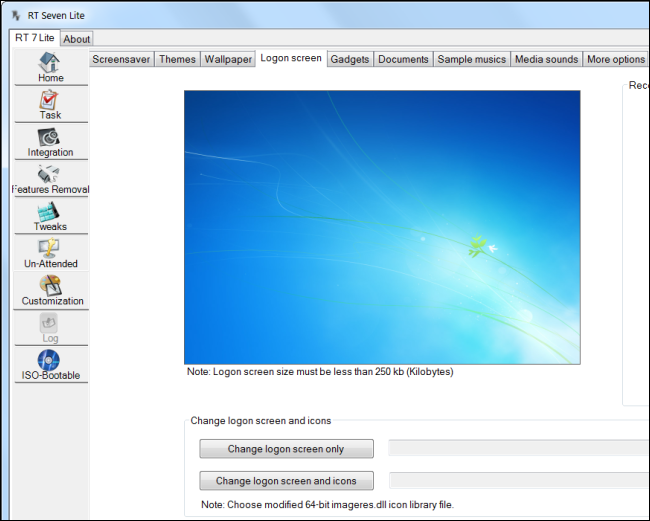
Task: Click the imageres.dll note text
Action: [x=327, y=505]
